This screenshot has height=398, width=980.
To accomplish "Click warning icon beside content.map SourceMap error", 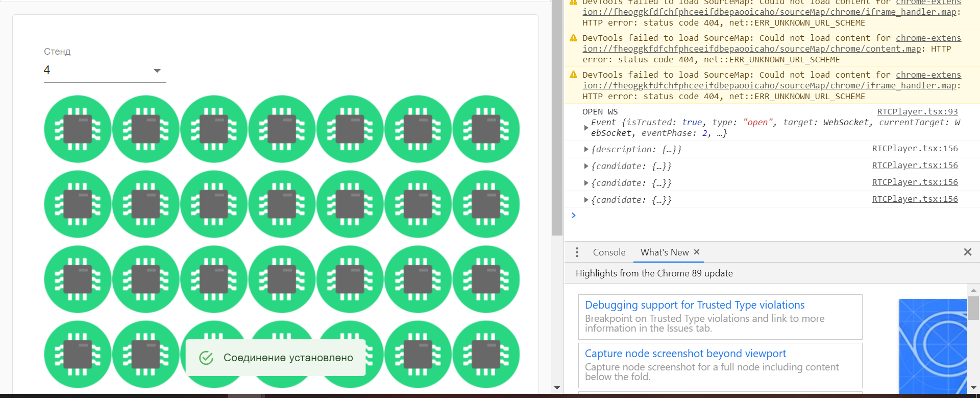I will (573, 38).
